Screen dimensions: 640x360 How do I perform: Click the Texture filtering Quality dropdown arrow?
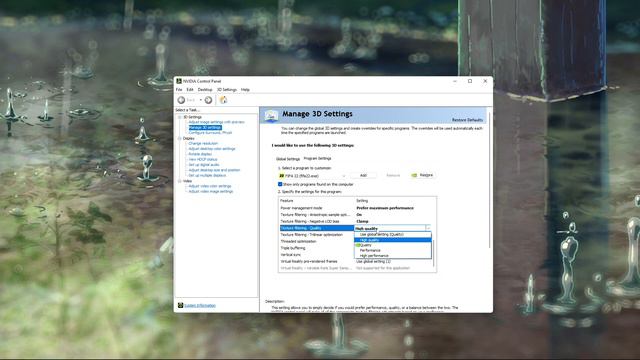[x=428, y=228]
